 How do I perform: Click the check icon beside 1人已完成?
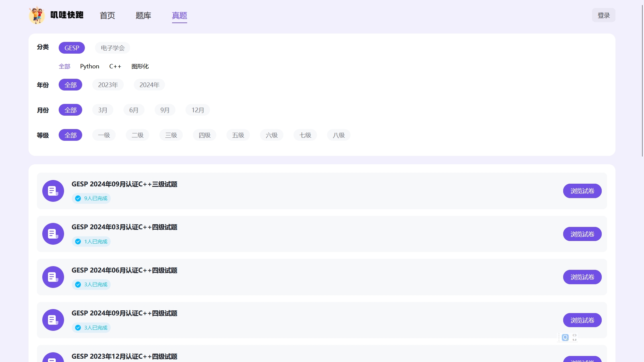point(78,242)
